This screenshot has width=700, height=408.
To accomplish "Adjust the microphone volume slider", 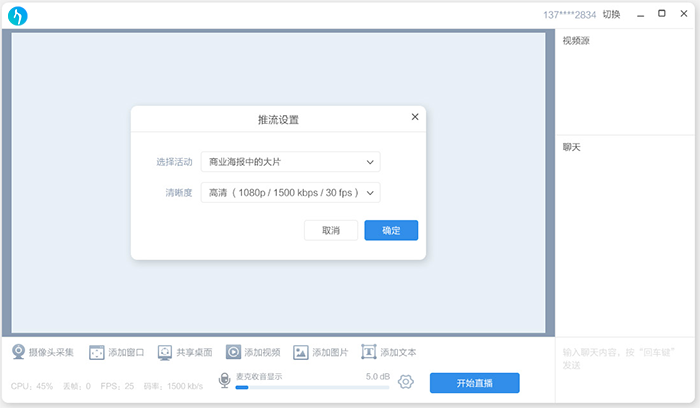I will pyautogui.click(x=310, y=386).
